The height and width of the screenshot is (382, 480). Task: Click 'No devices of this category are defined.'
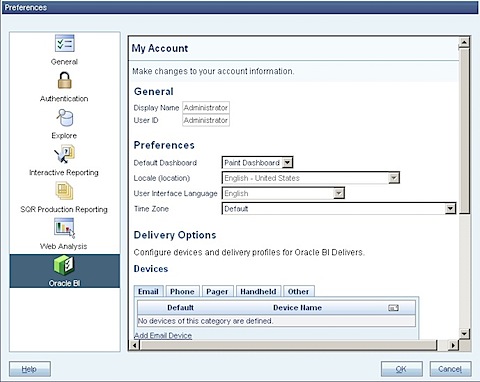(x=205, y=321)
